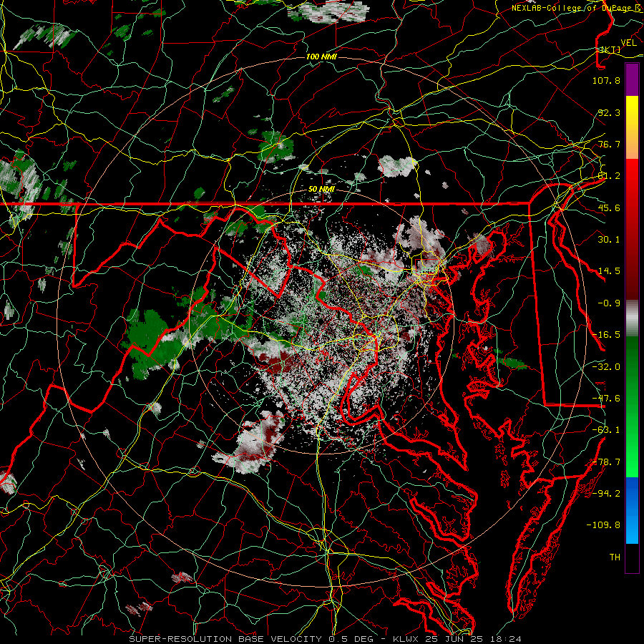The width and height of the screenshot is (644, 644).
Task: Click the -16.5 velocity scale value
Action: 606,335
